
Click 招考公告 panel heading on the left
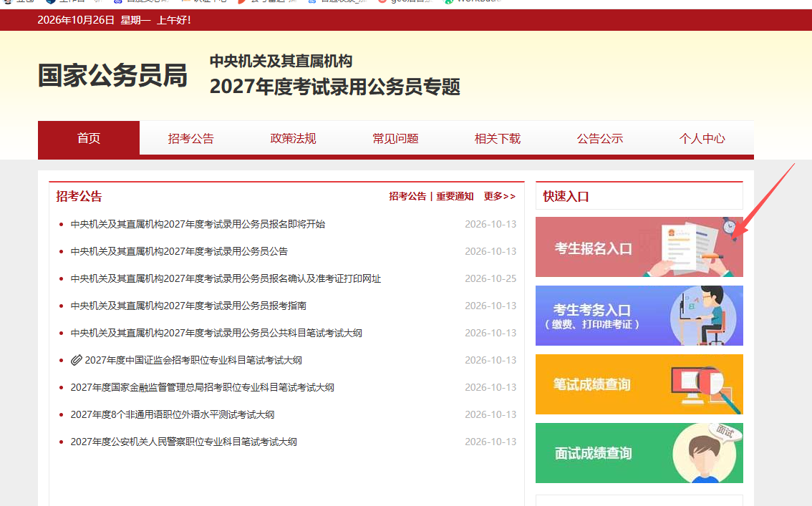(x=79, y=197)
